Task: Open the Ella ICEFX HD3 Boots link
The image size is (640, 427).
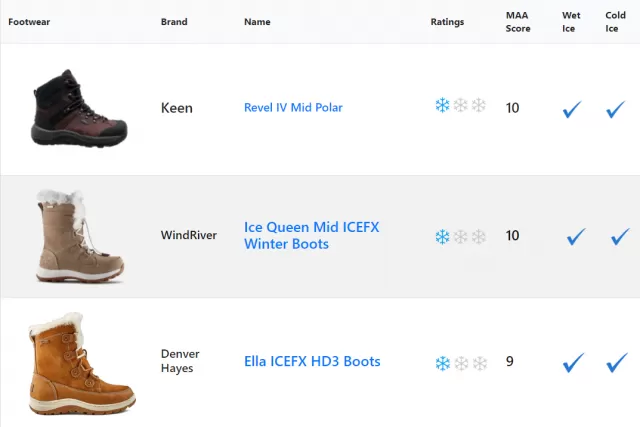Action: point(312,361)
